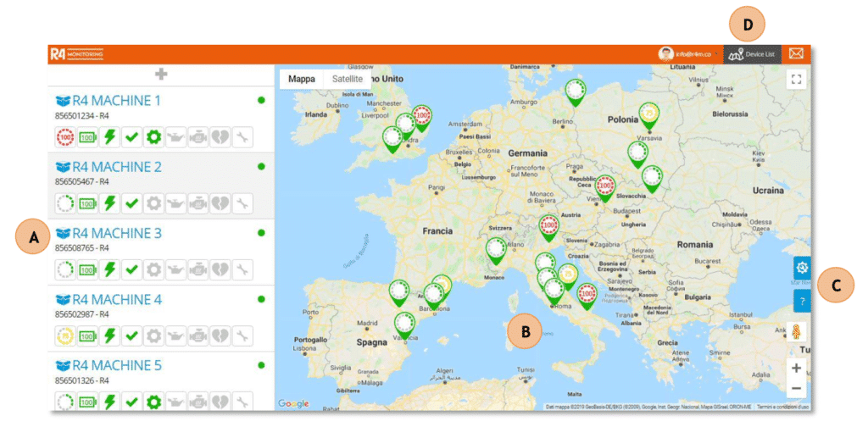Click R4 MACHINE 1 broken heart icon
Screen dimensions: 868x427
point(220,137)
